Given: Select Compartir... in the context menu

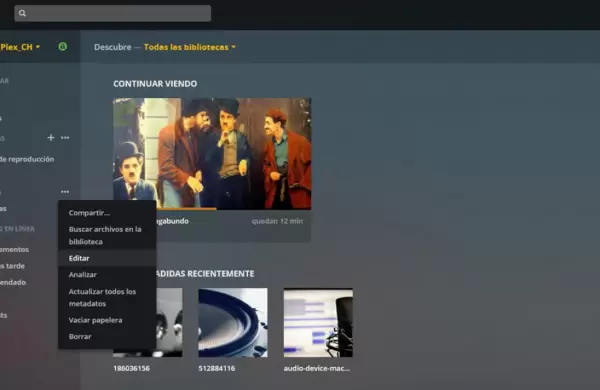Looking at the screenshot, I should tap(107, 213).
